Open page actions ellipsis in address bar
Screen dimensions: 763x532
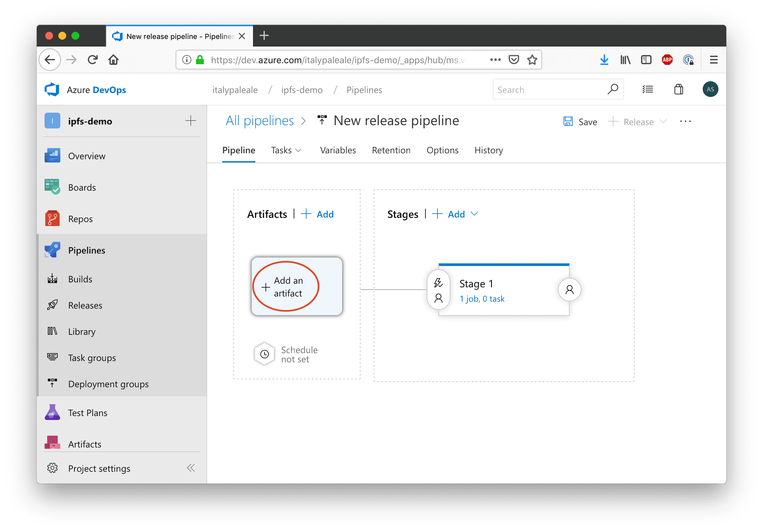[495, 60]
